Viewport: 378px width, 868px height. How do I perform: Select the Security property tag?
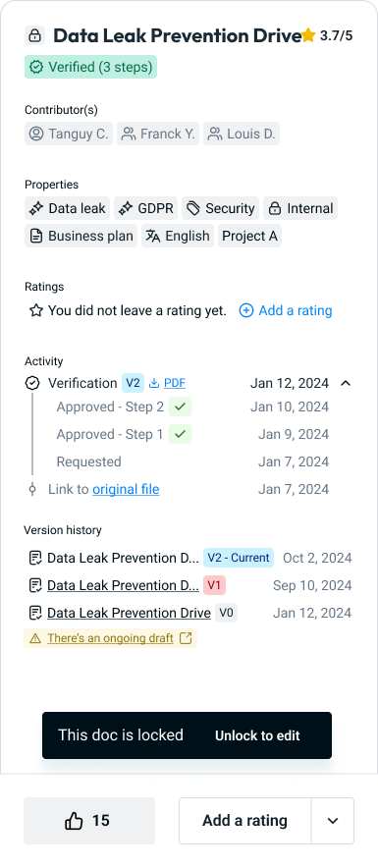(x=220, y=209)
